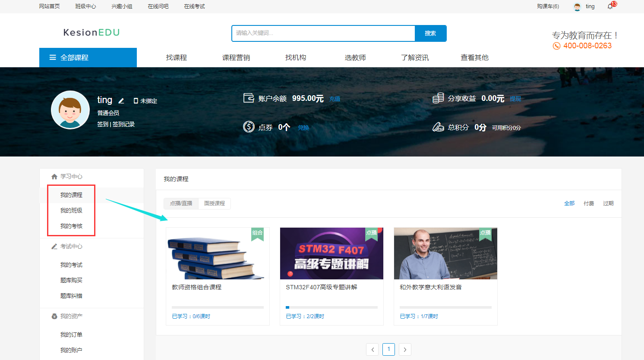Switch to 面授课程 tab
Screen dimensions: 644x360
(215, 203)
